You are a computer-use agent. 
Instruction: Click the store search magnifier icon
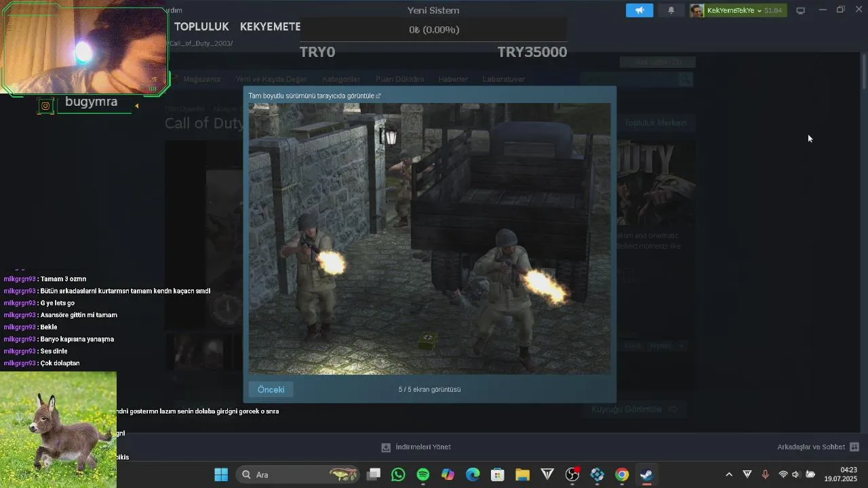pyautogui.click(x=686, y=79)
